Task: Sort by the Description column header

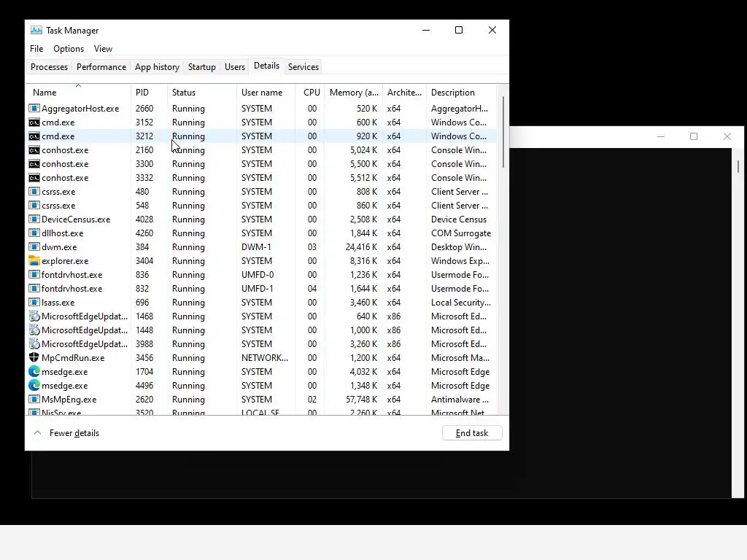Action: 461,92
